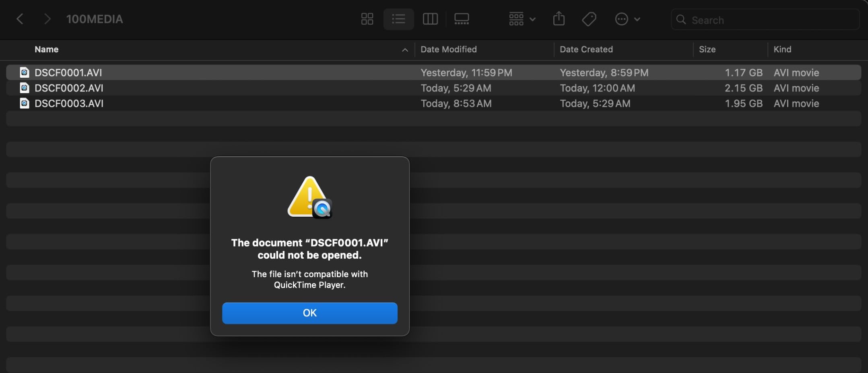This screenshot has width=868, height=373.
Task: Sort files by Date Modified
Action: coord(449,50)
